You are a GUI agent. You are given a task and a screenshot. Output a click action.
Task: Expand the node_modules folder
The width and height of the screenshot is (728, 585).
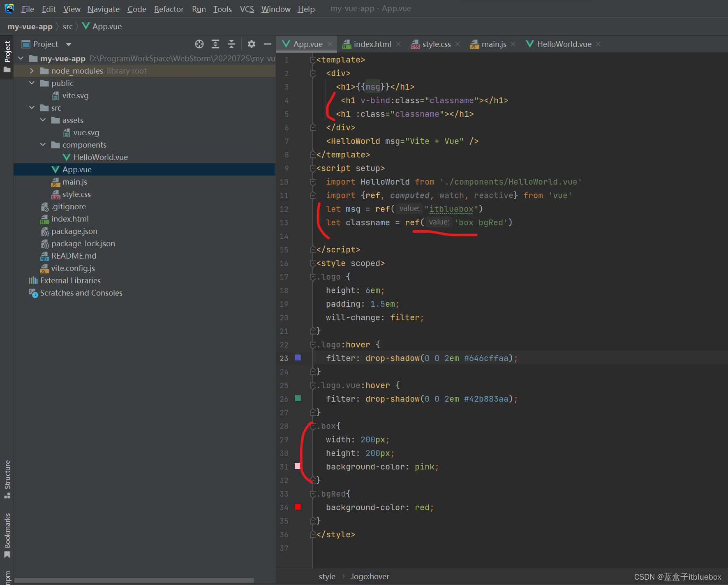click(x=32, y=71)
